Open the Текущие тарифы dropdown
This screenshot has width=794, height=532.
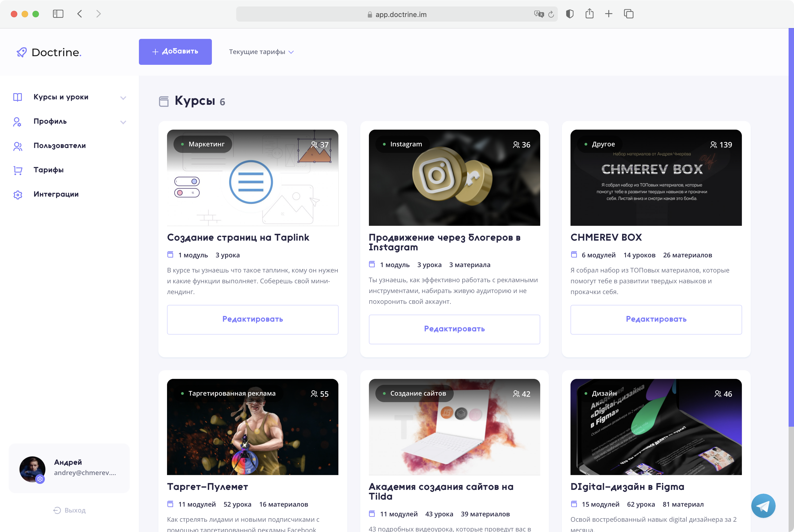point(261,52)
